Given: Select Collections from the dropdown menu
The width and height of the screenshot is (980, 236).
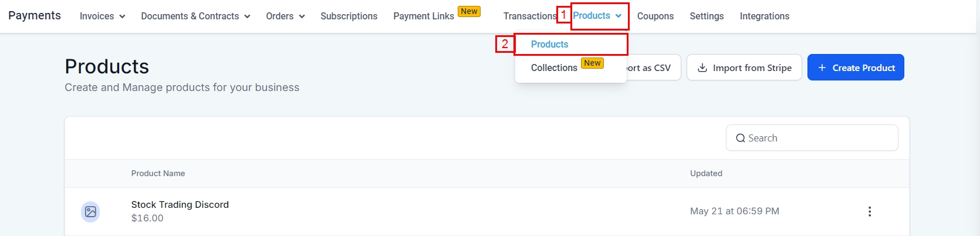Looking at the screenshot, I should click(554, 68).
